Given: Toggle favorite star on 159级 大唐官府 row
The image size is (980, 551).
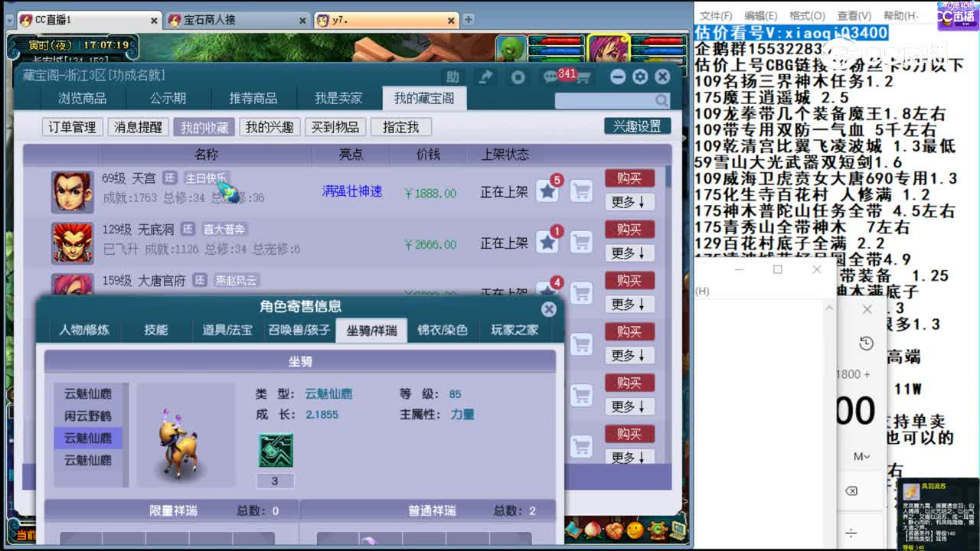Looking at the screenshot, I should pos(547,292).
